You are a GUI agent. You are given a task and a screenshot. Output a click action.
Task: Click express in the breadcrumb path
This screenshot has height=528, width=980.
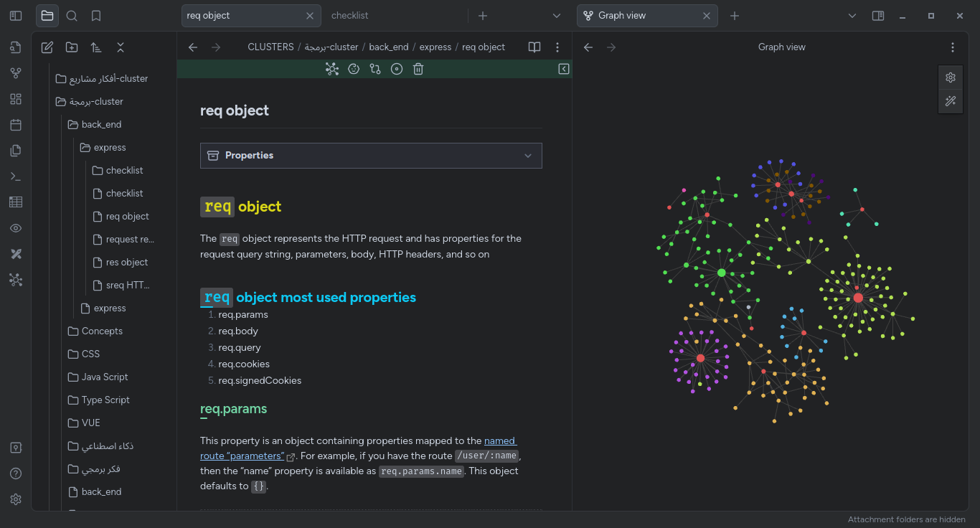click(x=435, y=47)
